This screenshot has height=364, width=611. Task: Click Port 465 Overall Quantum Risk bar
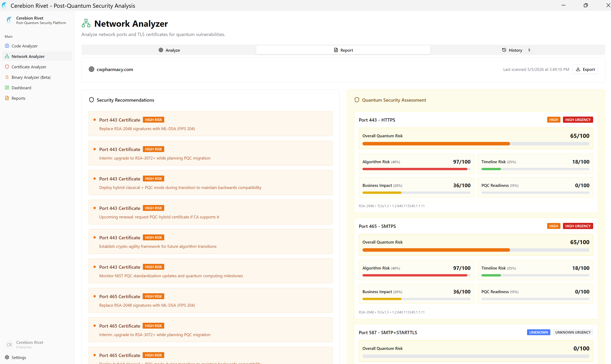click(x=476, y=250)
